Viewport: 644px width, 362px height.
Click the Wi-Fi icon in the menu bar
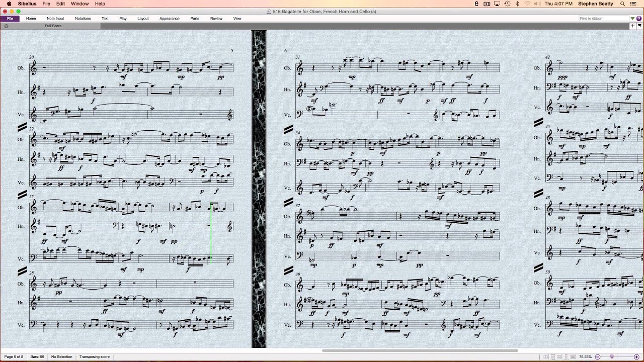(527, 4)
